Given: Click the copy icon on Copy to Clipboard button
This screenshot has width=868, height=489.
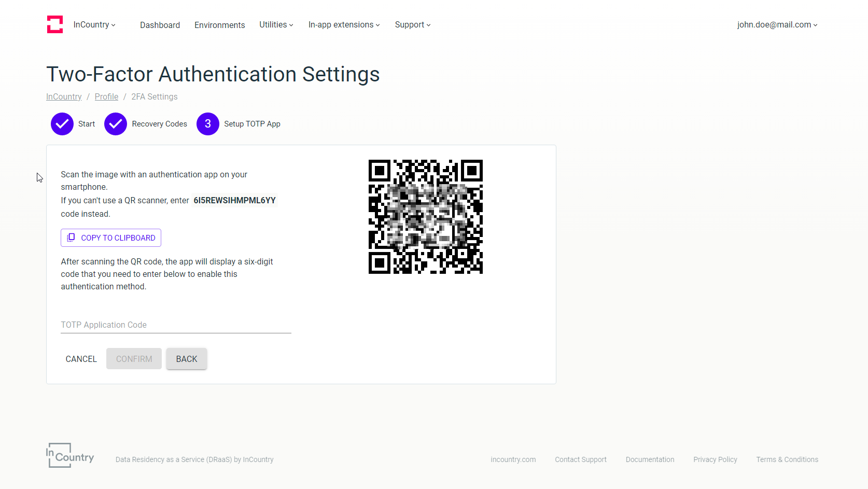Looking at the screenshot, I should coord(71,237).
